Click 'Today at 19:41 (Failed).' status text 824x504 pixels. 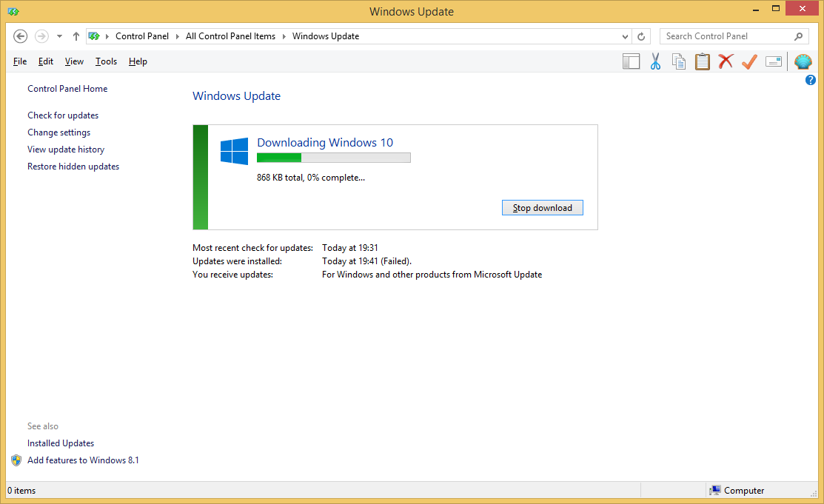click(366, 261)
